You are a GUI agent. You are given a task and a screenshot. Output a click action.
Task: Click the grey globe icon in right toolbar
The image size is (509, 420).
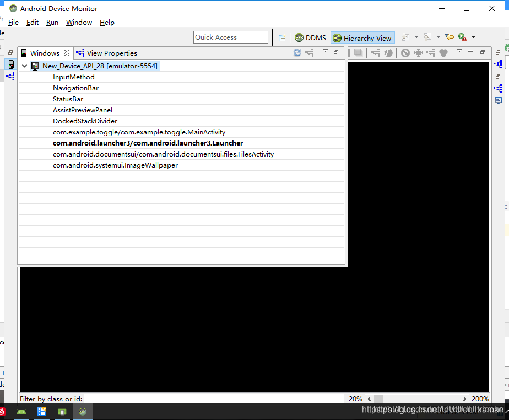pos(388,52)
